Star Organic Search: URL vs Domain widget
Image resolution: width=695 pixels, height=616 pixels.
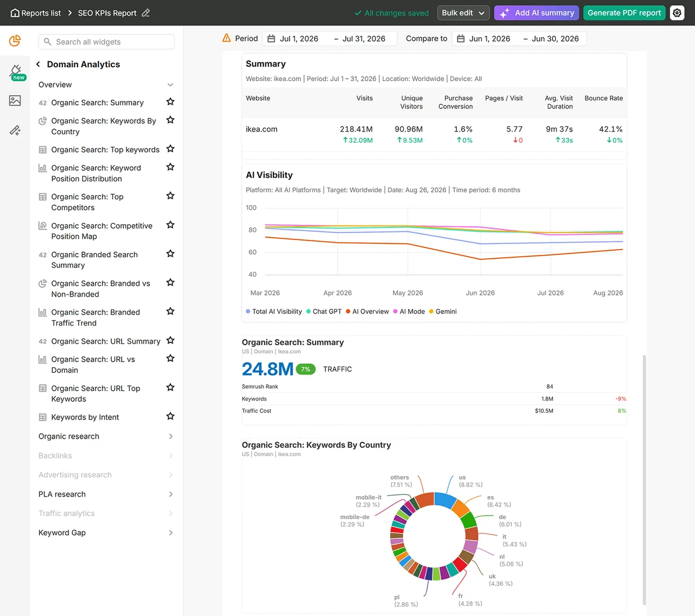coord(170,359)
